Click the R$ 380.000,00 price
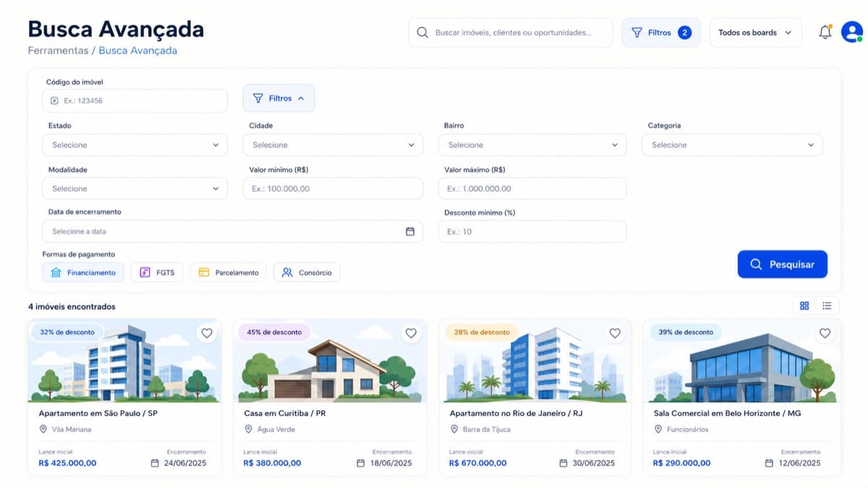The height and width of the screenshot is (488, 868). click(x=272, y=463)
